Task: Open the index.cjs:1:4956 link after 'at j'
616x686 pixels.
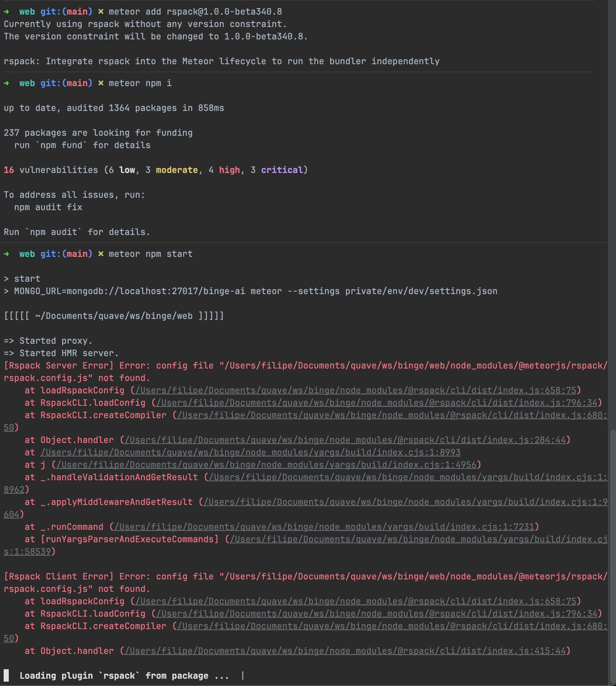Action: point(266,465)
